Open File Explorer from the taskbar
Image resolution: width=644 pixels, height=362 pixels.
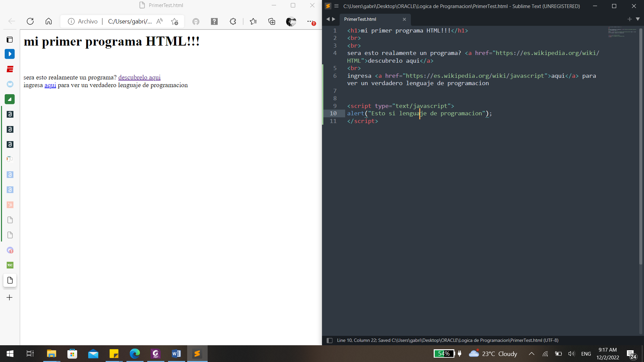click(x=51, y=354)
